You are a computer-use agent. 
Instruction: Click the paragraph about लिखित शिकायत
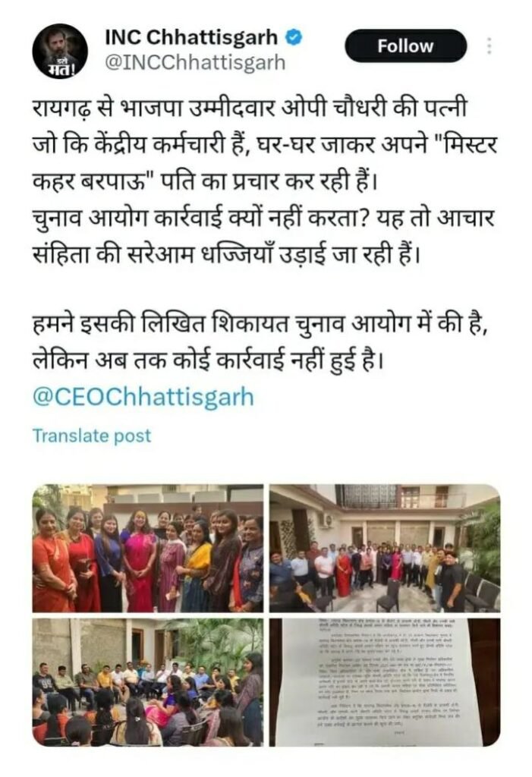click(x=260, y=343)
